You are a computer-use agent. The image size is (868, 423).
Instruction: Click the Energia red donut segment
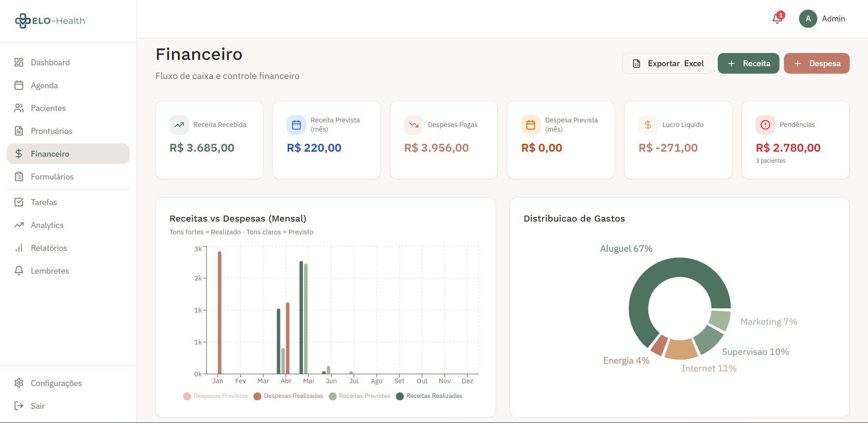click(x=659, y=345)
